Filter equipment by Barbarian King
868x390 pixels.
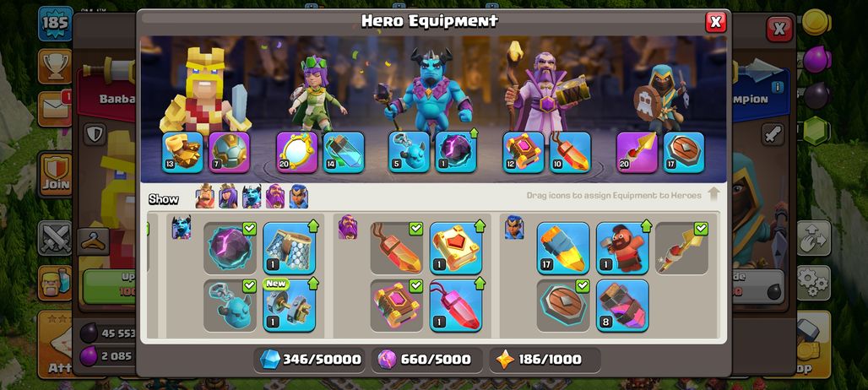tap(205, 197)
